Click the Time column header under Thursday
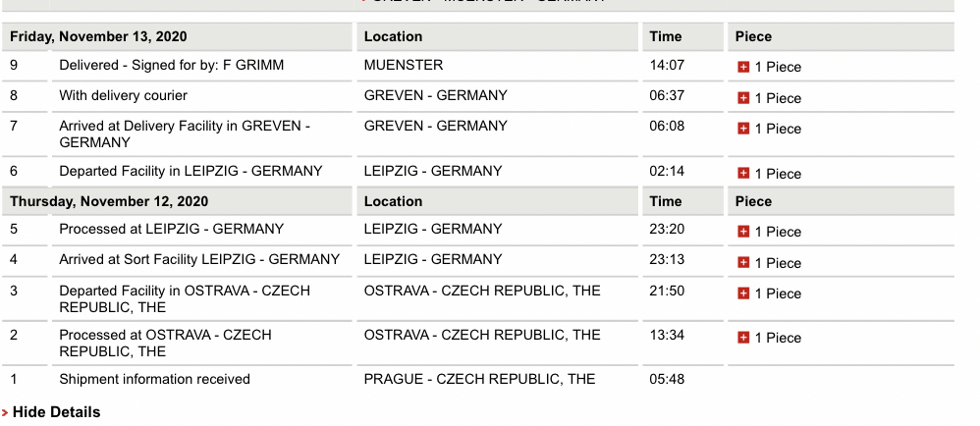980x426 pixels. point(666,202)
